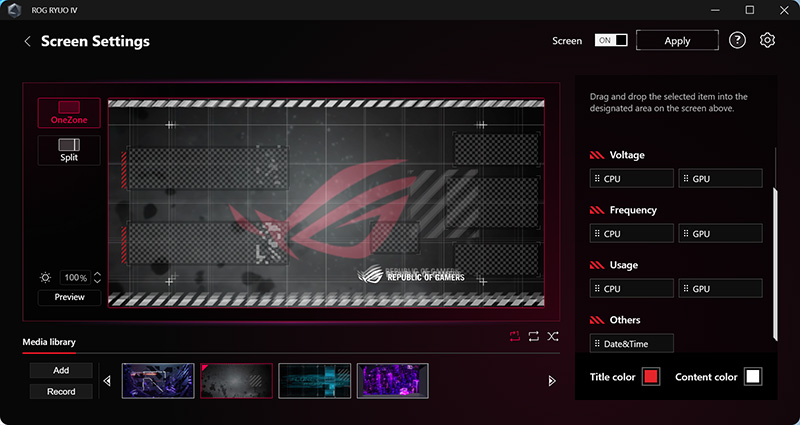Select the Usage CPU item
800x425 pixels.
click(x=632, y=288)
